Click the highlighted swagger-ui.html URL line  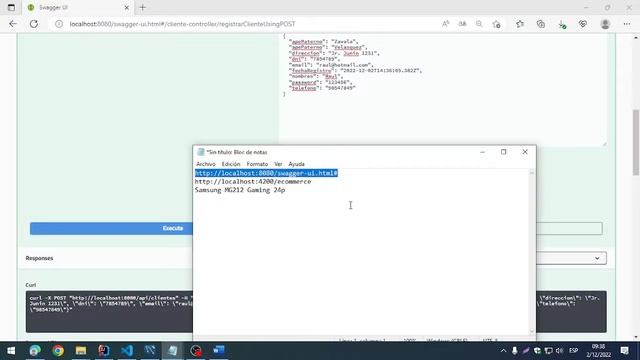[266, 173]
